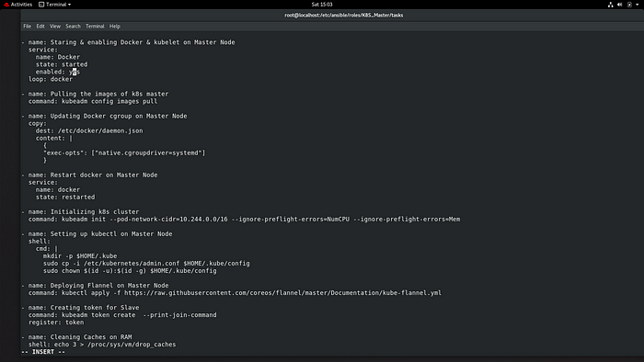Open the File menu
The image size is (644, 362).
coord(27,27)
